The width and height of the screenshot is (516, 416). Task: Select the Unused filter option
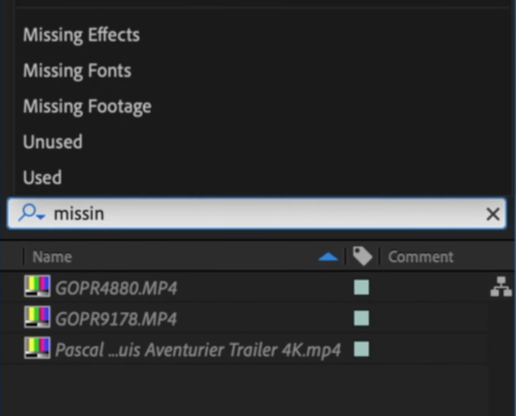pyautogui.click(x=53, y=142)
